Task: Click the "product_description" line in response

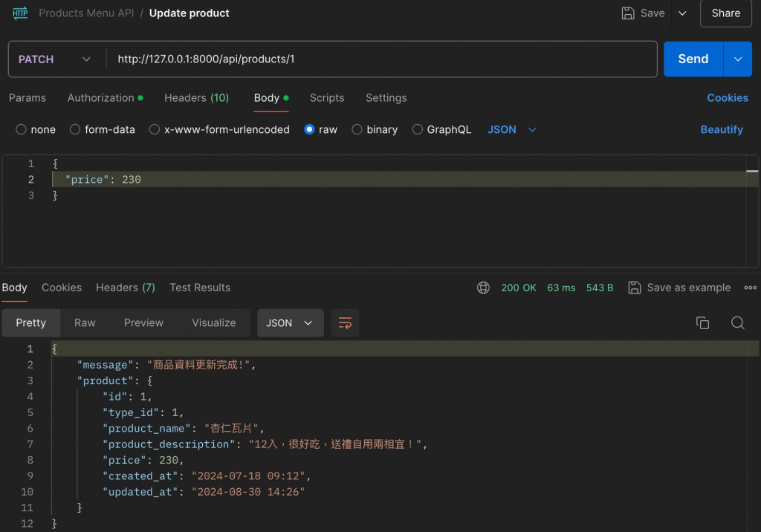Action: pyautogui.click(x=265, y=444)
